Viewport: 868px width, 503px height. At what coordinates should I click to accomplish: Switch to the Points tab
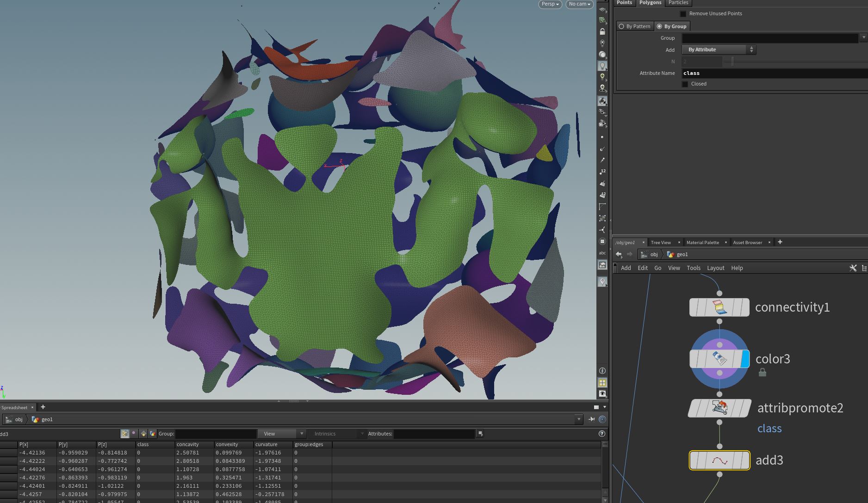(x=624, y=3)
